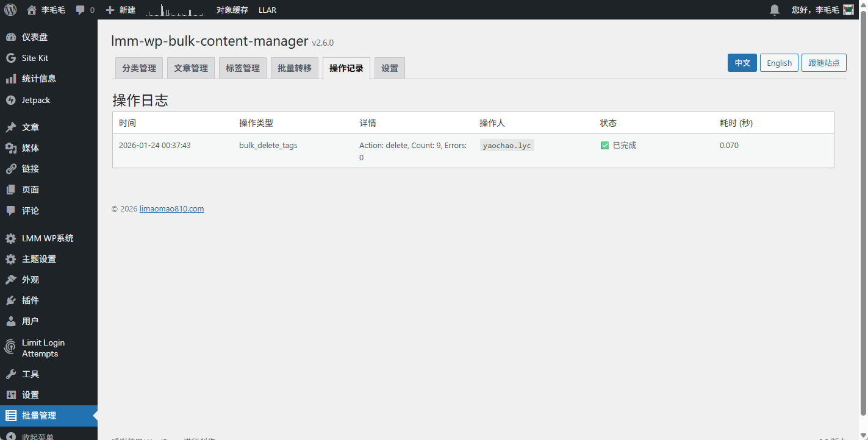Screen dimensions: 868x440
Task: Select the 跟随站点 language option
Action: 823,63
